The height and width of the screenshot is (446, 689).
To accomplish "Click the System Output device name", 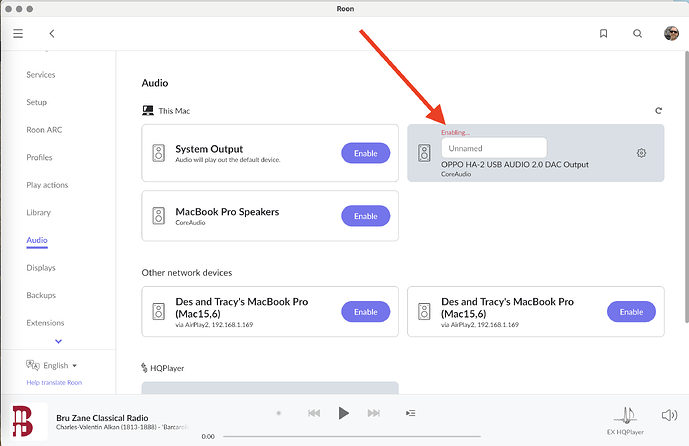I will (209, 149).
